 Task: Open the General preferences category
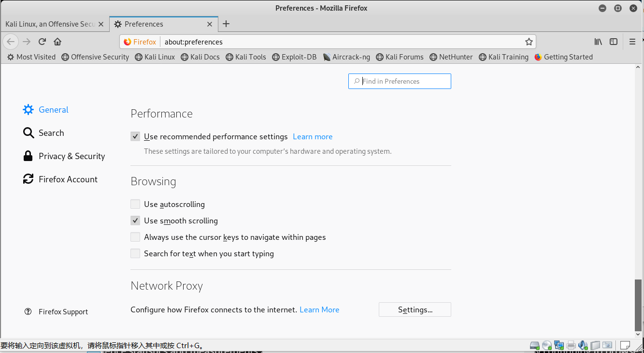(46, 110)
